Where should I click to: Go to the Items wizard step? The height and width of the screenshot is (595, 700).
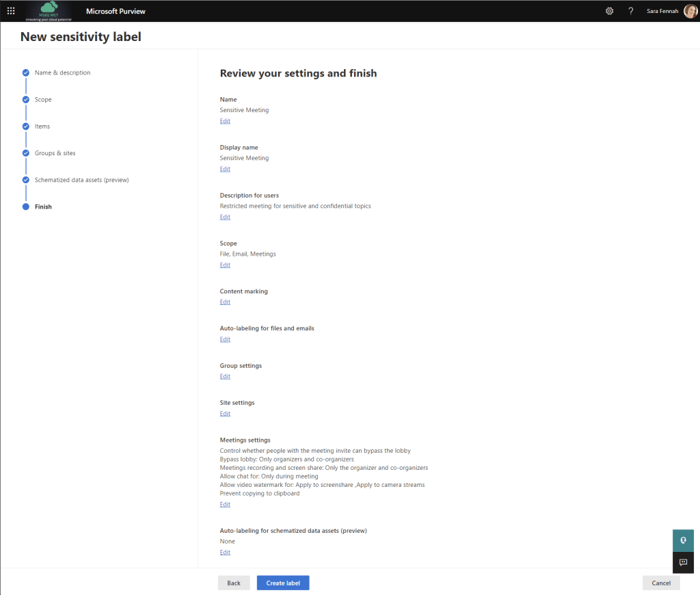pos(42,127)
